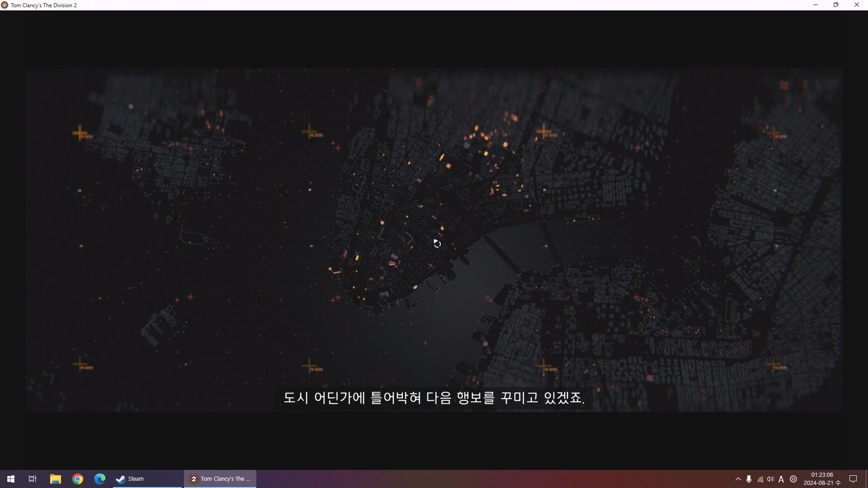Switch to the Steam taskbar window

click(147, 479)
